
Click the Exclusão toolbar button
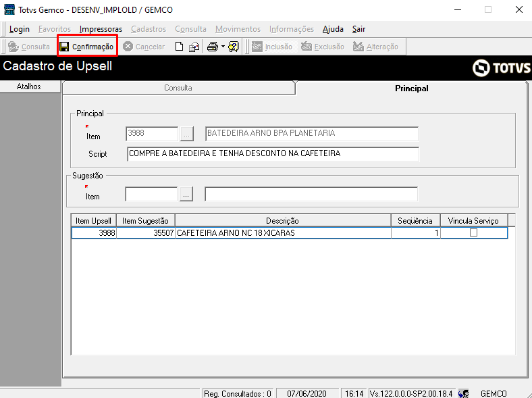pyautogui.click(x=323, y=47)
